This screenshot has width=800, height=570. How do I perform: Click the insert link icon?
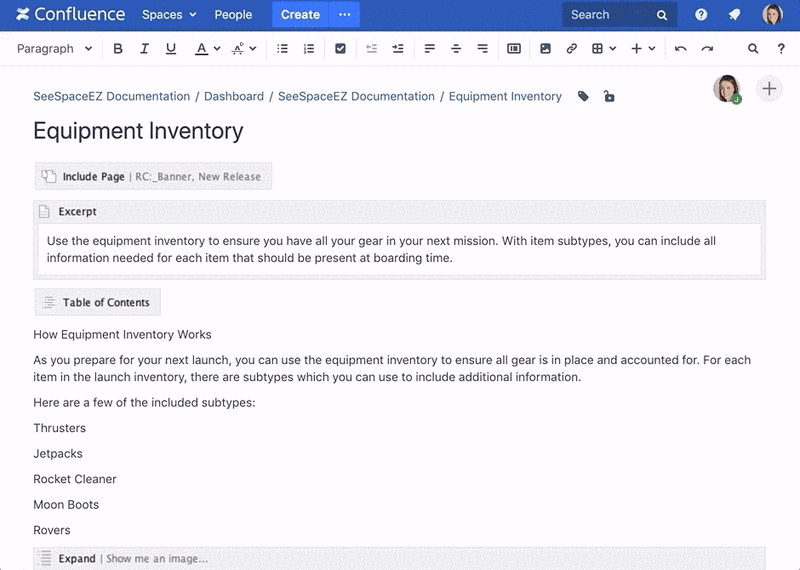point(572,48)
